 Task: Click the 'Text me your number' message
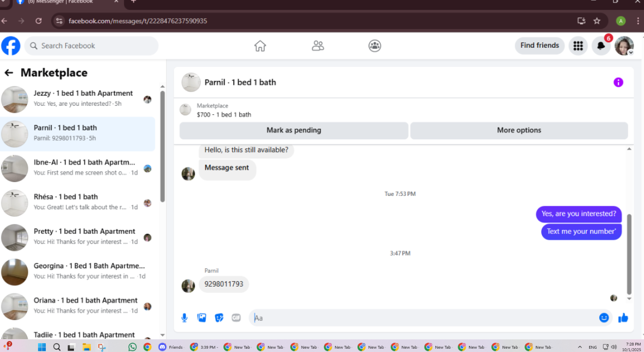click(x=582, y=231)
